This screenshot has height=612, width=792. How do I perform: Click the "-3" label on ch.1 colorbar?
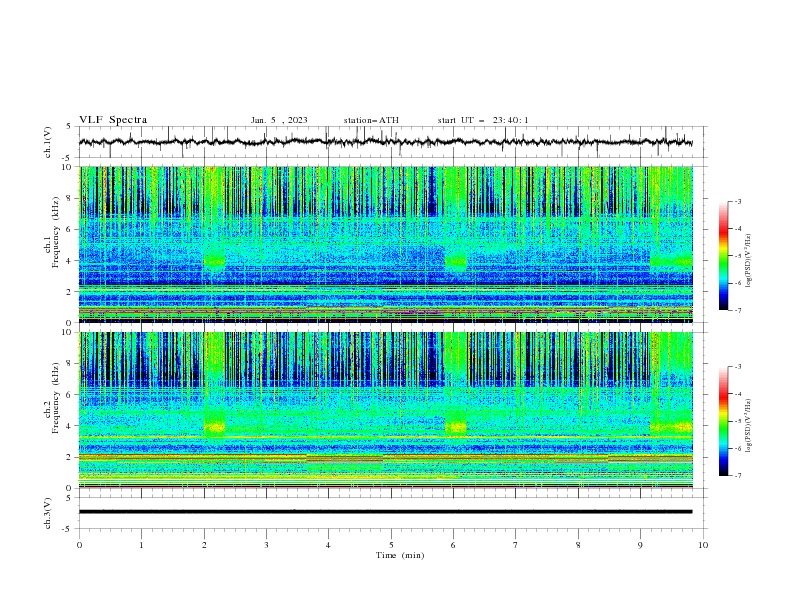coord(737,201)
